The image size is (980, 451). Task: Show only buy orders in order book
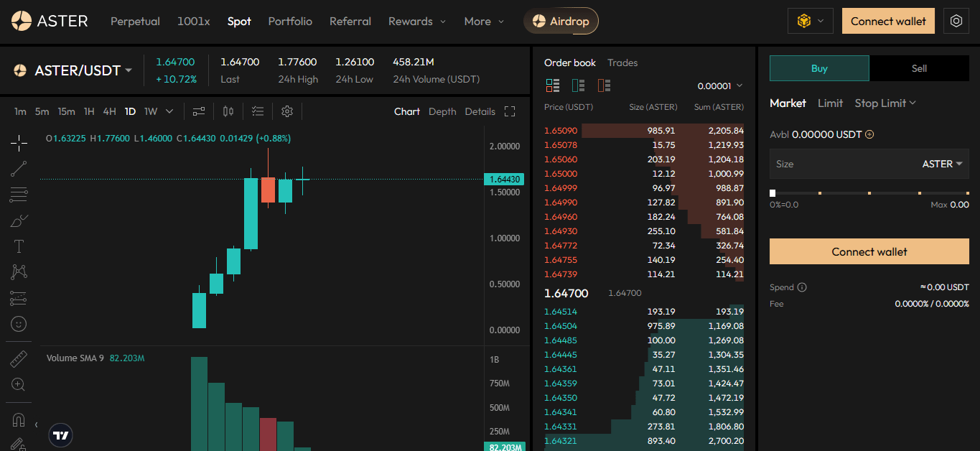(578, 85)
